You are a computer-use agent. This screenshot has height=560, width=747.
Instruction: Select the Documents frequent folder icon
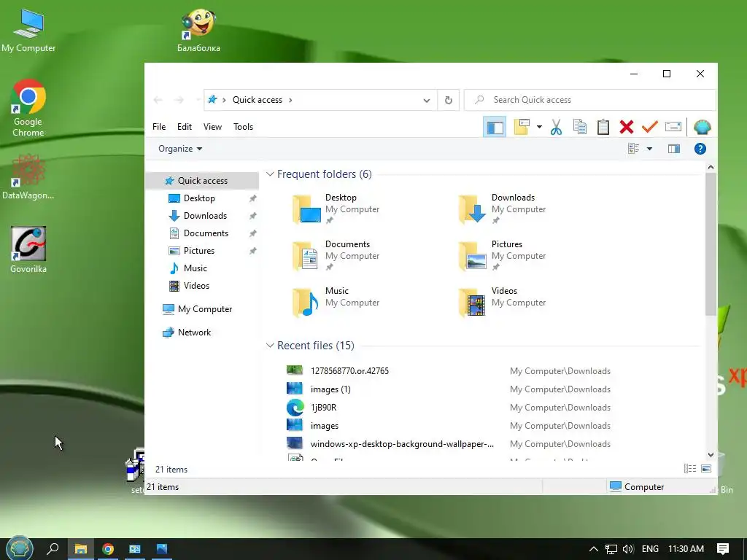tap(306, 255)
